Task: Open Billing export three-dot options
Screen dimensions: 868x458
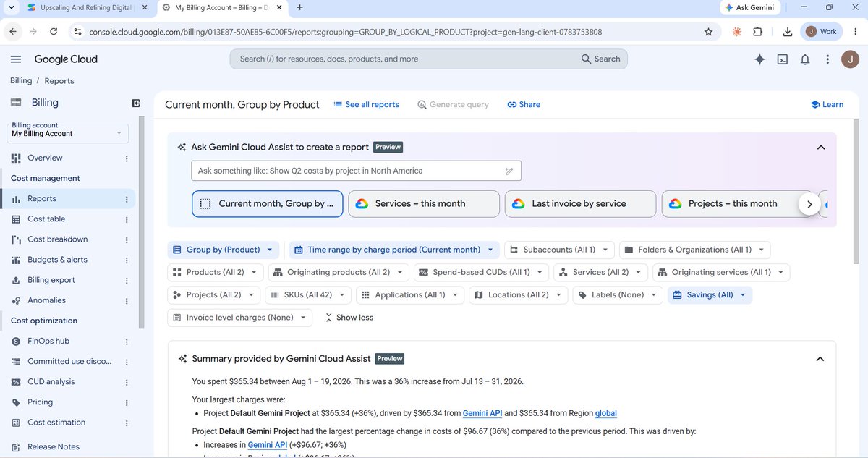Action: (x=127, y=281)
